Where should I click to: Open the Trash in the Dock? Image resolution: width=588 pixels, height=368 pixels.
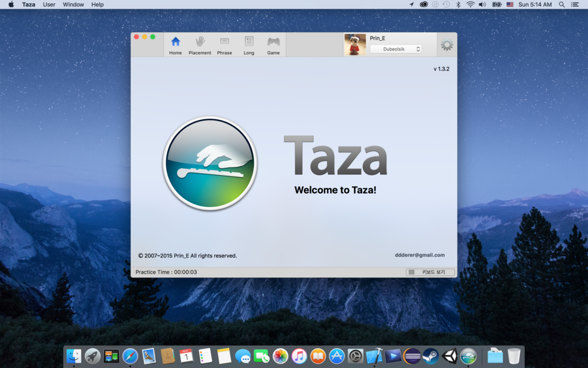click(x=514, y=356)
